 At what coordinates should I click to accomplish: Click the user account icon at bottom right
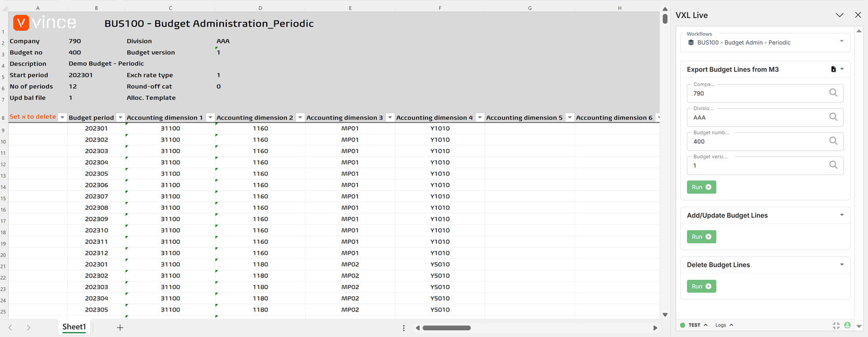[847, 325]
